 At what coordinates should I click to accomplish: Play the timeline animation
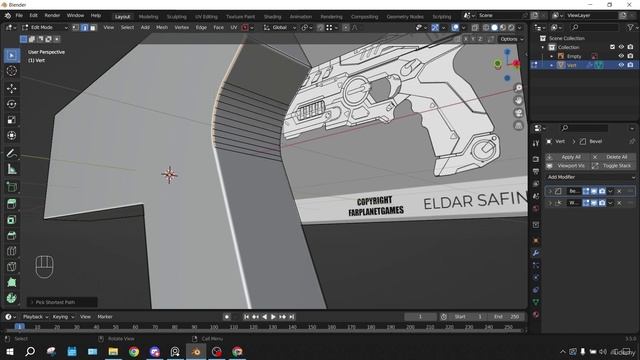(273, 317)
